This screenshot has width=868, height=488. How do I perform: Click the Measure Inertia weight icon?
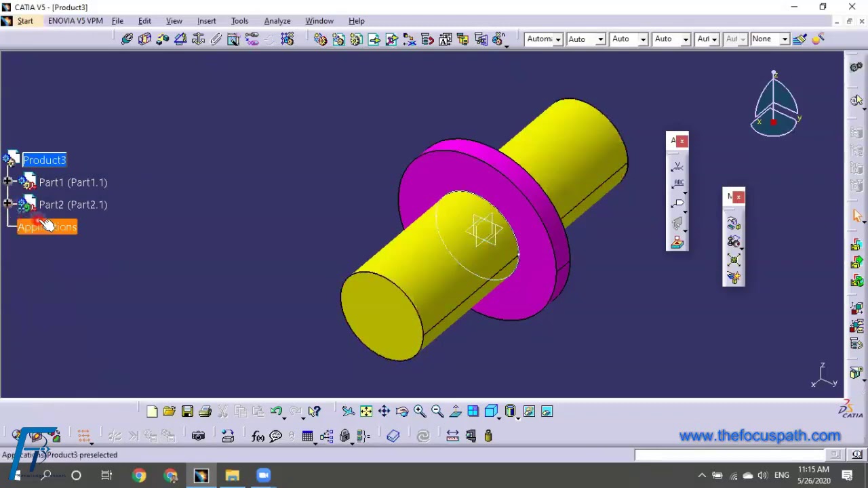(488, 436)
